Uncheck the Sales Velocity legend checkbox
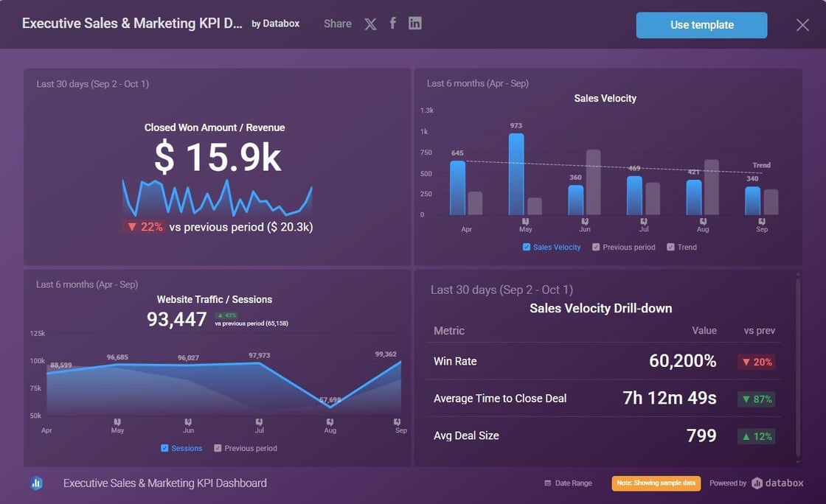826x504 pixels. pyautogui.click(x=527, y=248)
